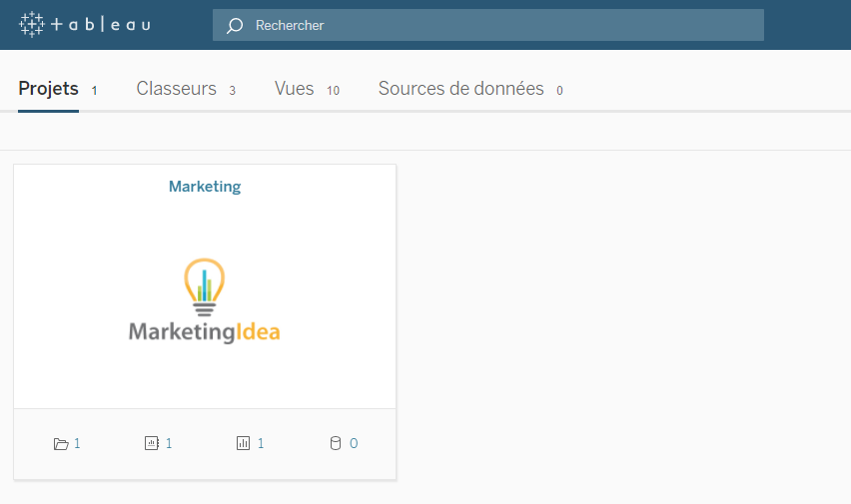Click the count 10 next to Vues
This screenshot has width=851, height=504.
pos(333,91)
